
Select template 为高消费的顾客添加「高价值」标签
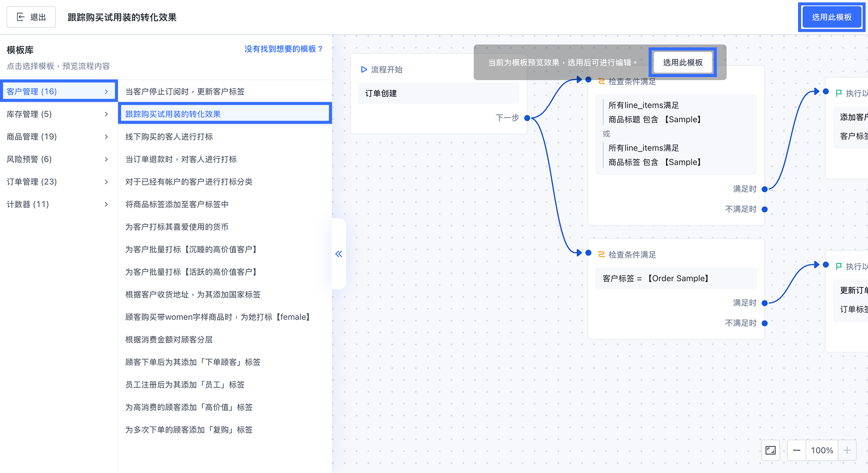225,407
